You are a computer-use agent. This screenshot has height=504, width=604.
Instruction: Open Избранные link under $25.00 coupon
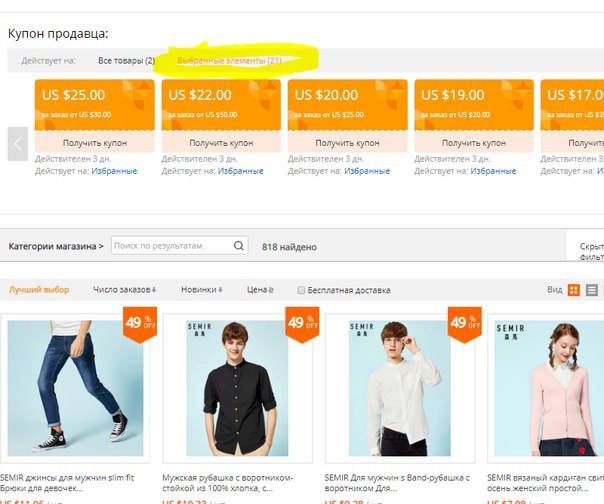(x=114, y=171)
